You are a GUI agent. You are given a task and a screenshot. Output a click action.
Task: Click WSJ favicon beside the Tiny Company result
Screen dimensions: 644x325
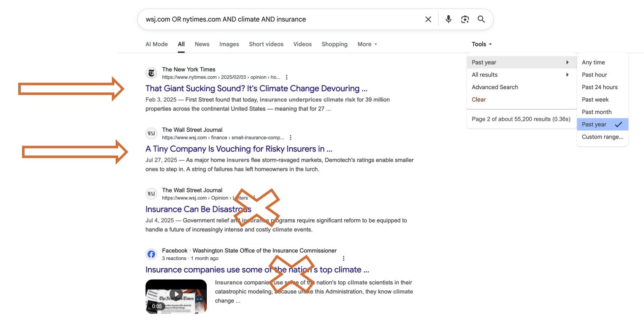(x=151, y=133)
